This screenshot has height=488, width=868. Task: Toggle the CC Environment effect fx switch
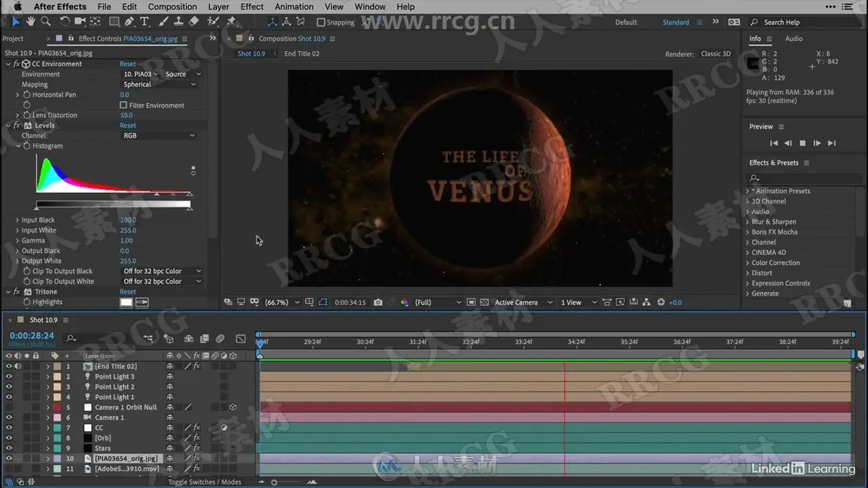[16, 64]
